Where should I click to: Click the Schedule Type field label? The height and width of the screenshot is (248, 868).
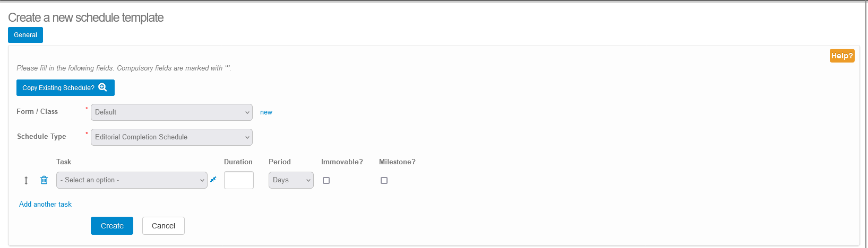41,136
